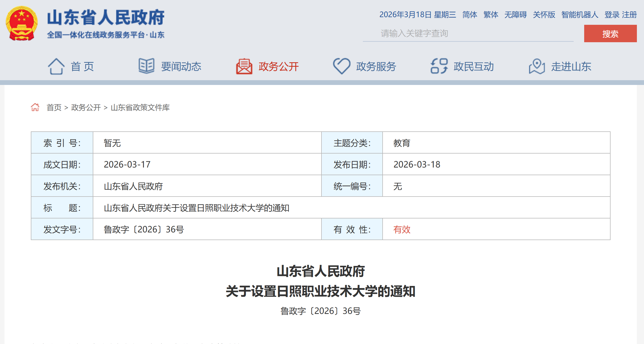
Task: Open 山东省政策文件库 breadcrumb link
Action: pyautogui.click(x=140, y=107)
